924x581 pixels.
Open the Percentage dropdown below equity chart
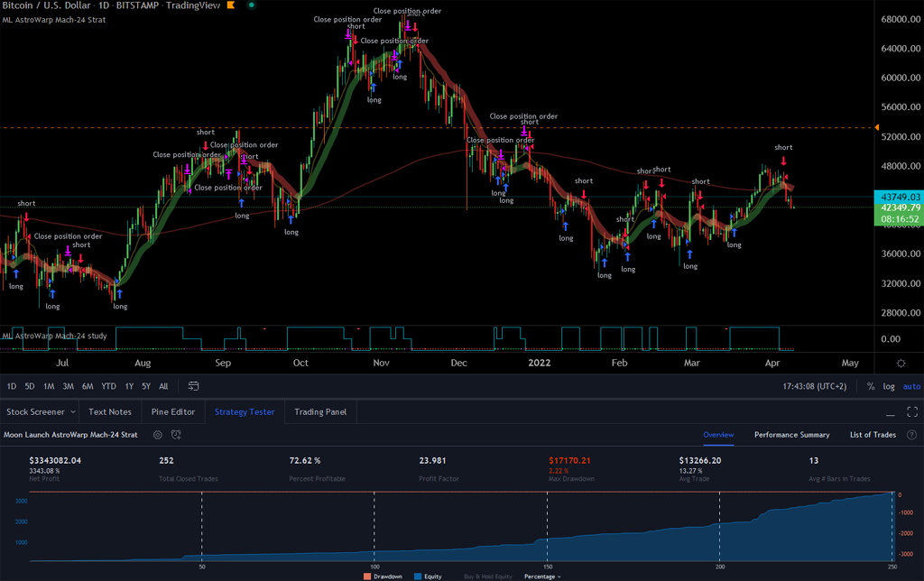click(542, 576)
